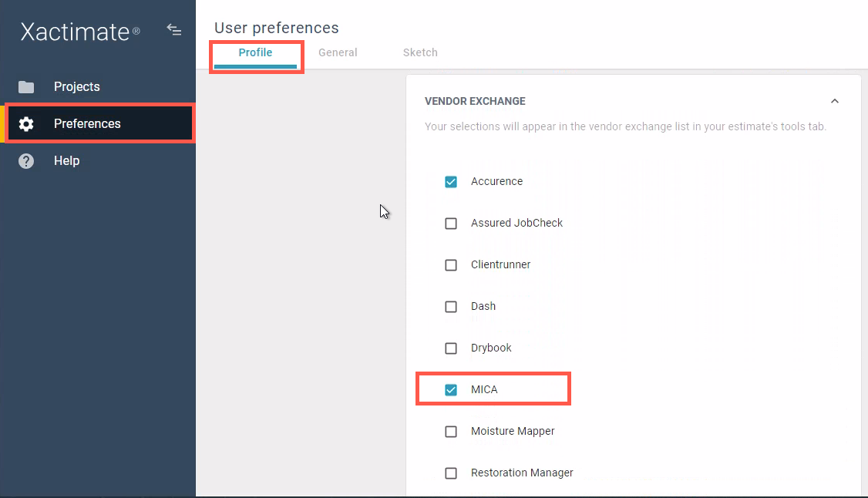This screenshot has width=868, height=498.
Task: Click the 'User preferences' page title
Action: coord(276,28)
